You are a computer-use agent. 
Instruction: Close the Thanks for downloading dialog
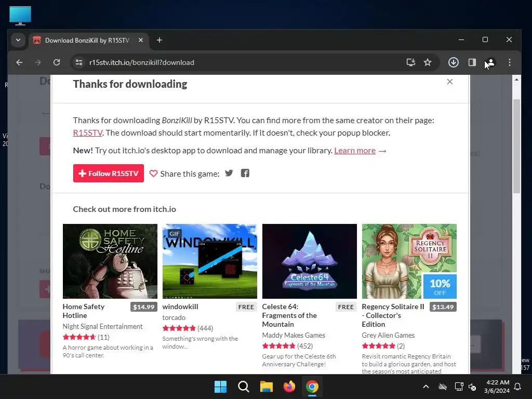click(x=450, y=82)
